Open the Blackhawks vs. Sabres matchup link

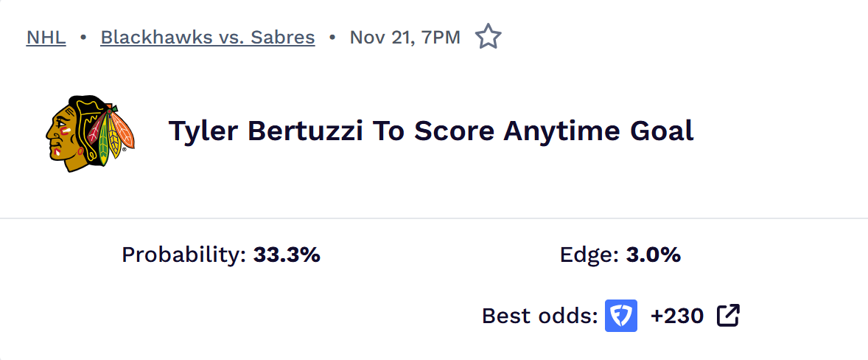click(x=207, y=37)
